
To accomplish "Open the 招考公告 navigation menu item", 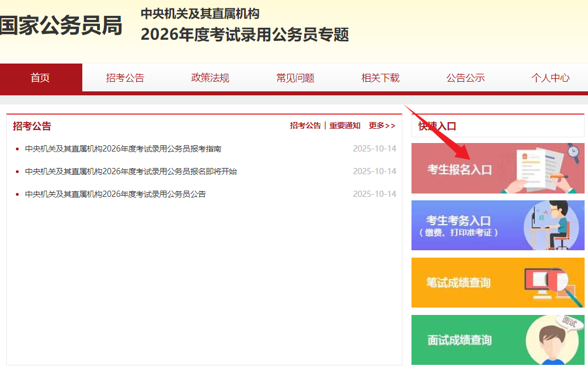I will pos(125,78).
